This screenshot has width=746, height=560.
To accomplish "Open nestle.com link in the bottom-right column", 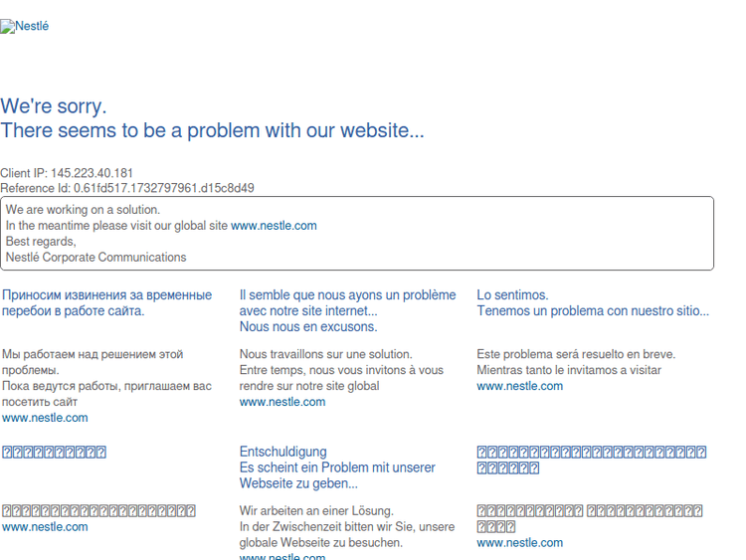I will [x=519, y=543].
